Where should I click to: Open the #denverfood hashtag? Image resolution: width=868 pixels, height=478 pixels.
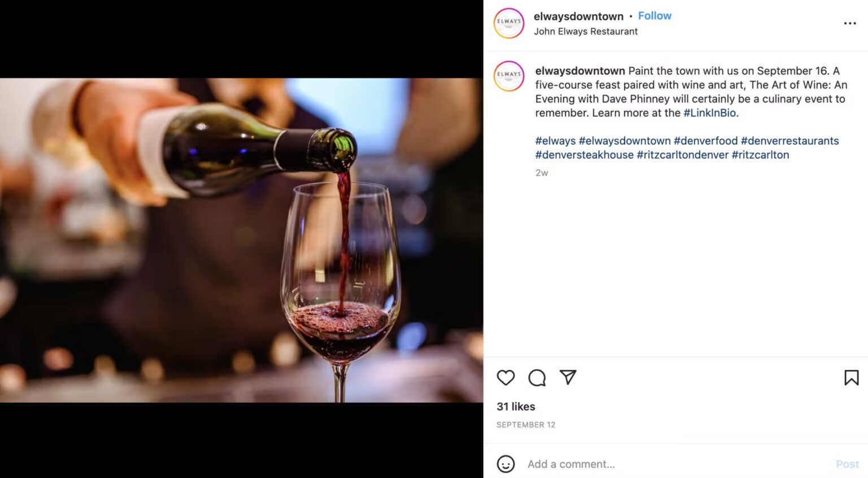tap(705, 141)
